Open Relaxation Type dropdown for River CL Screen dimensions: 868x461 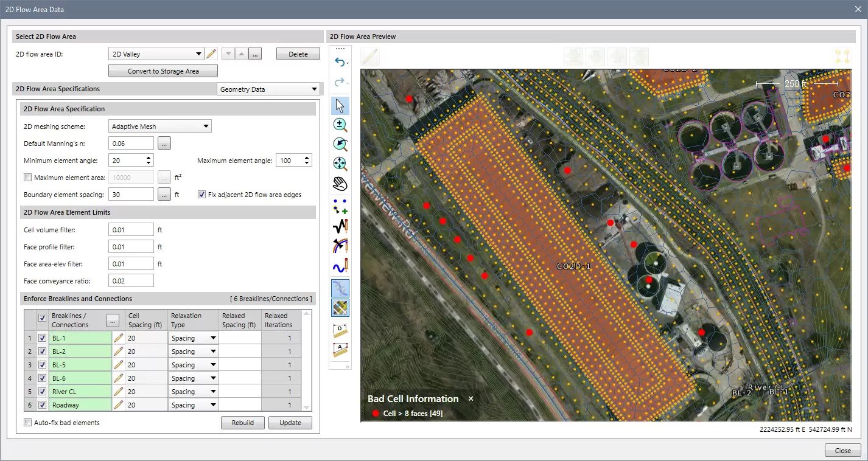[x=213, y=392]
